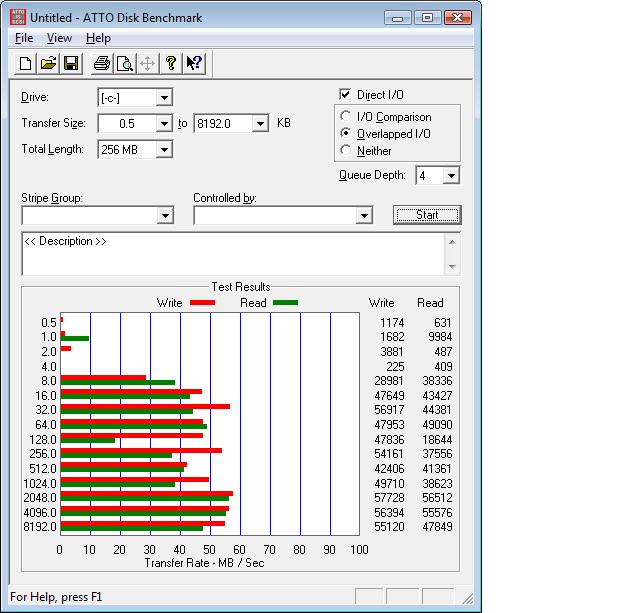Click the ATTO application icon in title bar

click(18, 18)
